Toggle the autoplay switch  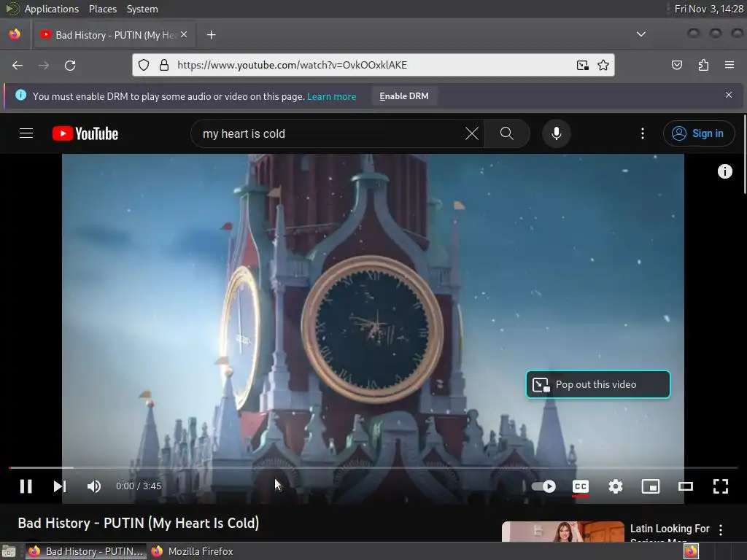coord(543,486)
